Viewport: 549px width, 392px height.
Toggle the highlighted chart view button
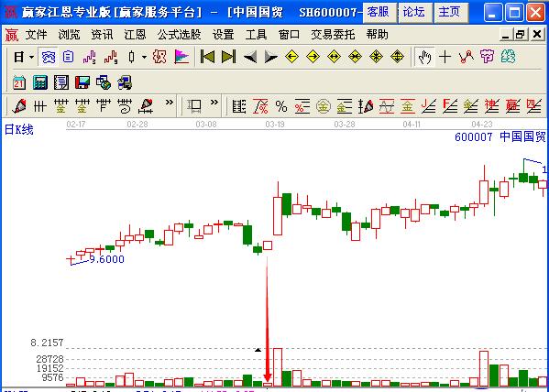tap(48, 57)
